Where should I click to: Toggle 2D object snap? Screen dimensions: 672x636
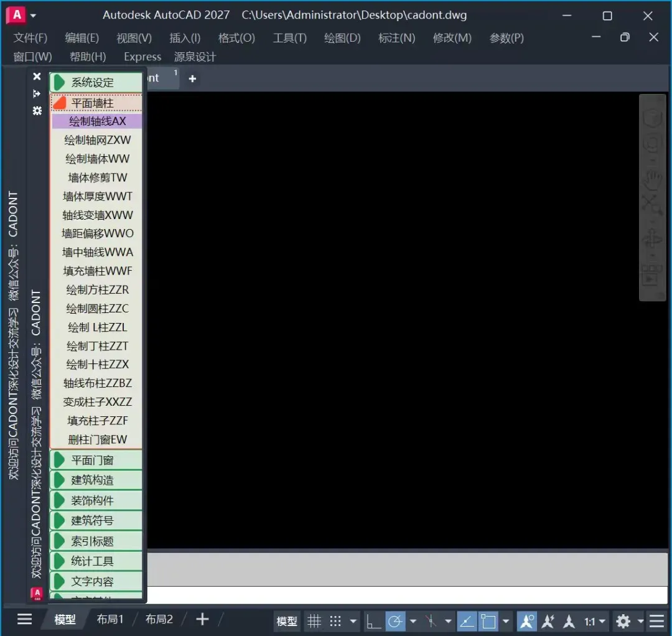[x=488, y=620]
